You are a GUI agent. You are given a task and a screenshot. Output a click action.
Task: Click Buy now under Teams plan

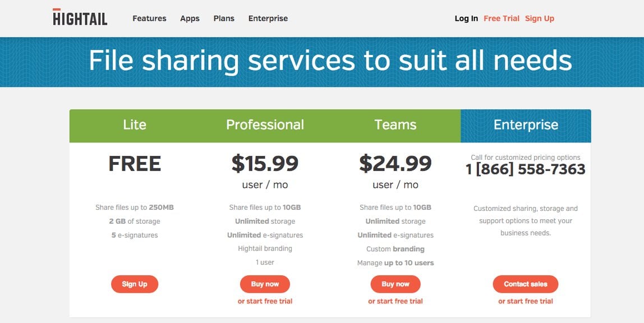click(x=395, y=284)
